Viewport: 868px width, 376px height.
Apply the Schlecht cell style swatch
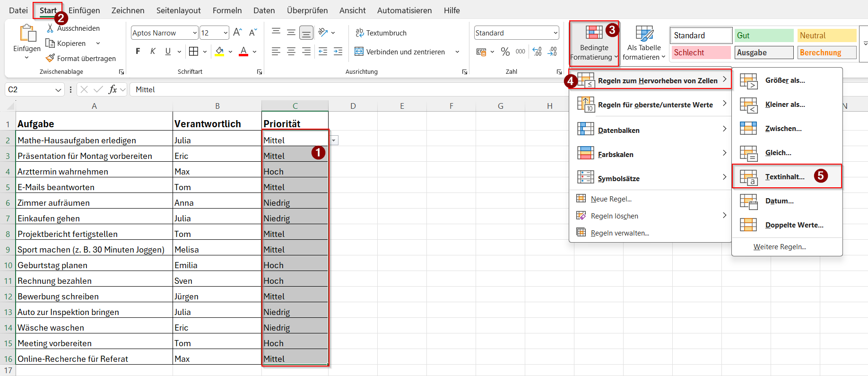pos(700,52)
